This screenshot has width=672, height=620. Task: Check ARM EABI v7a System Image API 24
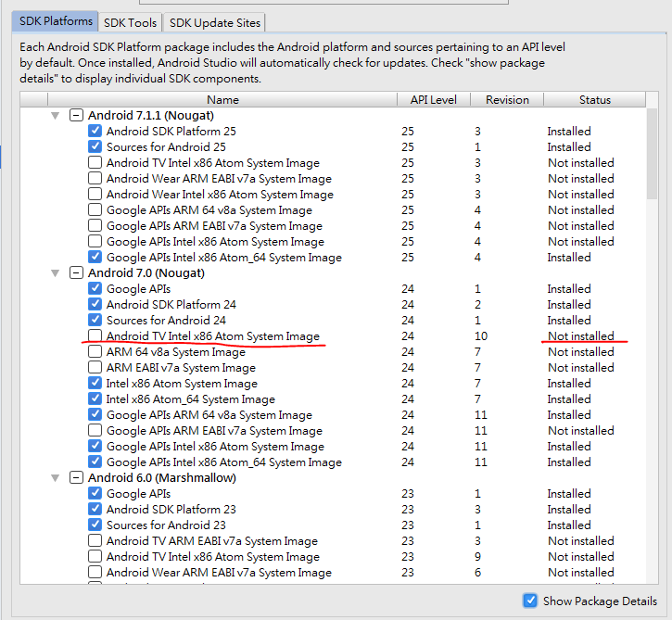(95, 367)
